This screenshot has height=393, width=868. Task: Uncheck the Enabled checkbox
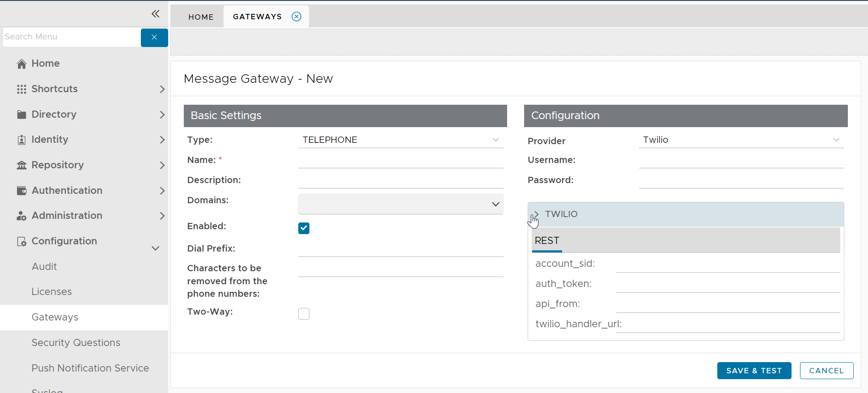tap(304, 228)
